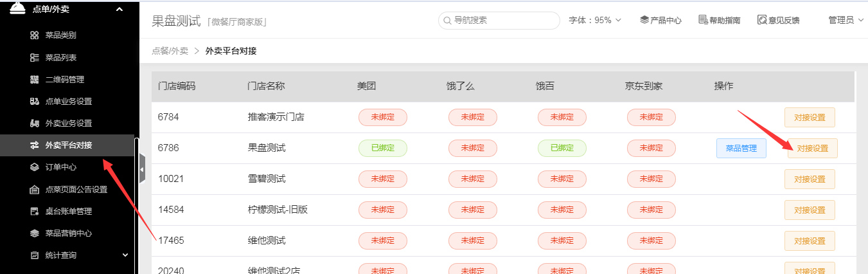Viewport: 868px width, 274px height.
Task: Click the 点单业务设置 icon in sidebar
Action: point(35,102)
